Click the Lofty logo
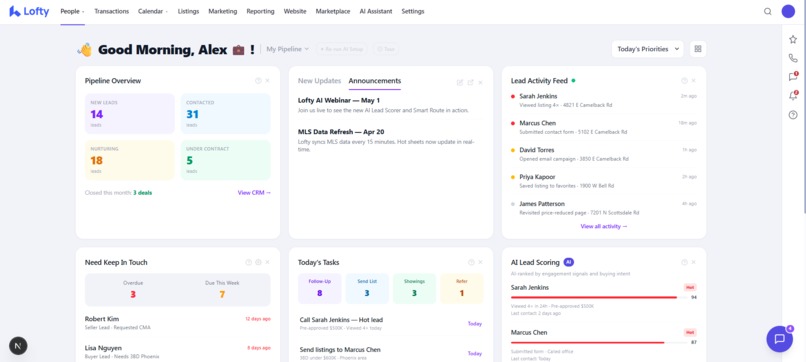The height and width of the screenshot is (362, 806). [x=29, y=11]
